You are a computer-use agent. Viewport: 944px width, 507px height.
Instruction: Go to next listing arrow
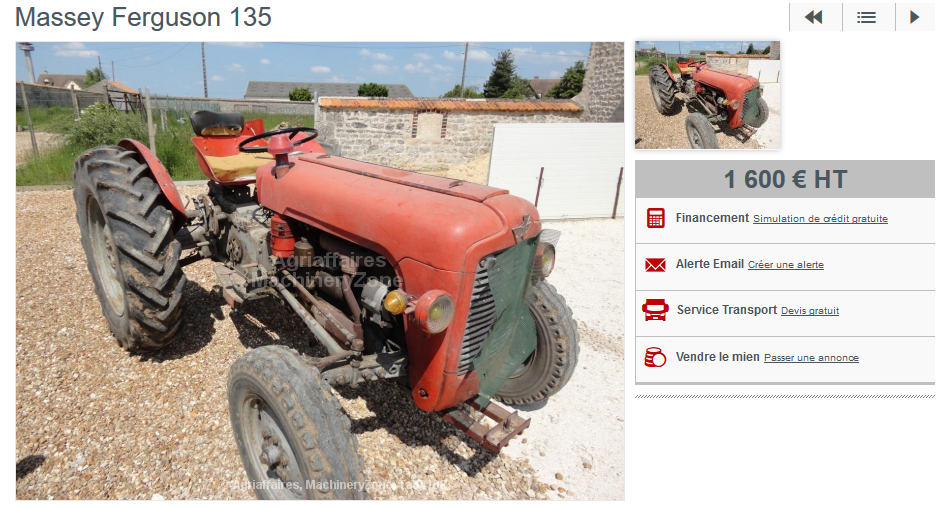point(915,17)
